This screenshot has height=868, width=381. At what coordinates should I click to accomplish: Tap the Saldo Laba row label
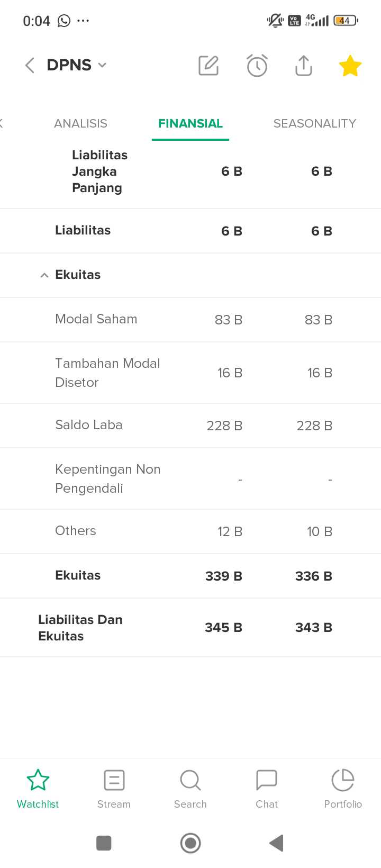89,425
